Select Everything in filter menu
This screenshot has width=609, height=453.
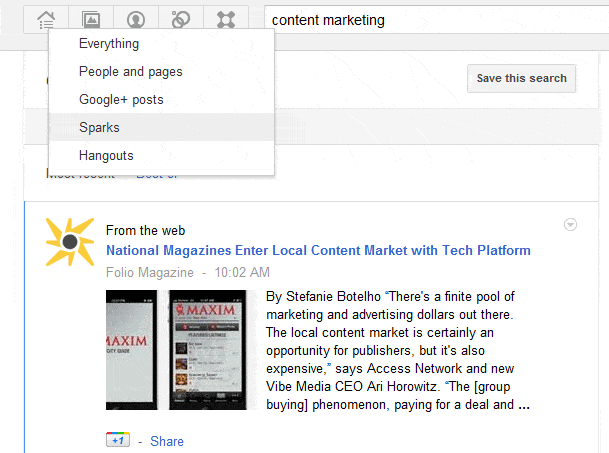pos(162,44)
